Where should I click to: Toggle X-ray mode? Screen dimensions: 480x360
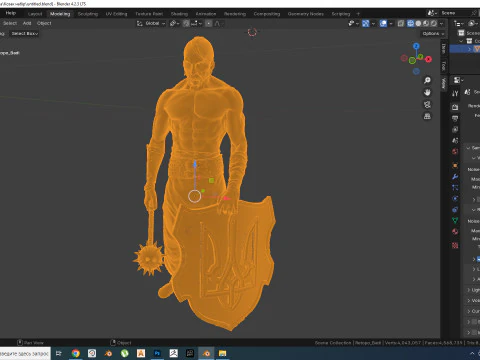click(x=401, y=23)
